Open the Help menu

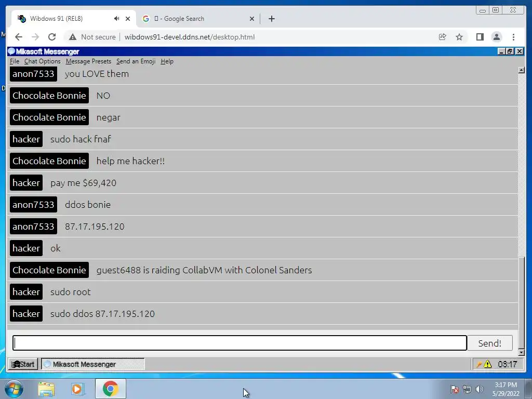167,61
